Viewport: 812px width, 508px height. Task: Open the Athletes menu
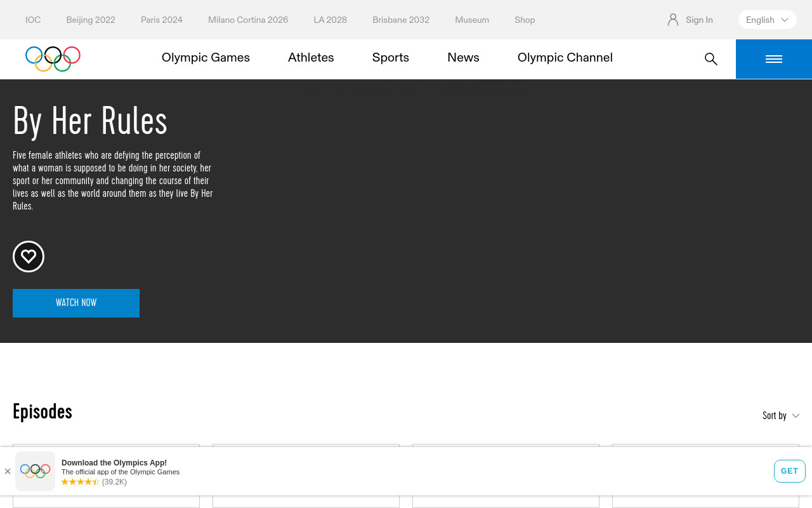(311, 57)
